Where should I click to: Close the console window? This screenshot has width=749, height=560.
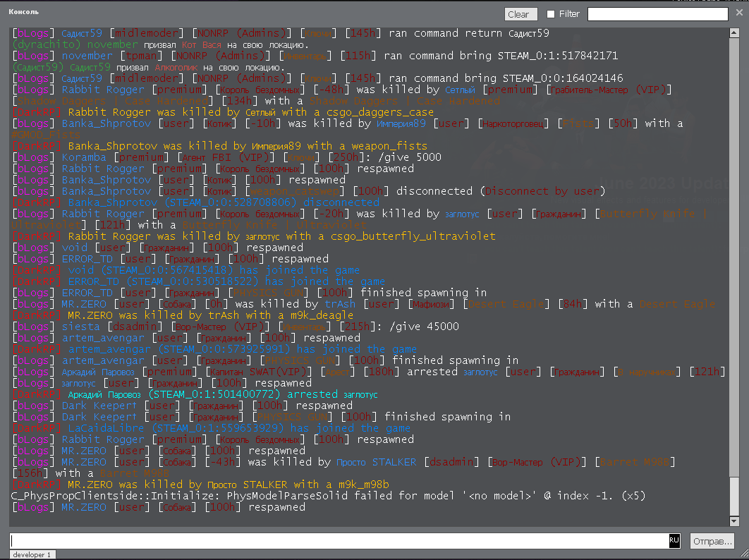(x=740, y=12)
